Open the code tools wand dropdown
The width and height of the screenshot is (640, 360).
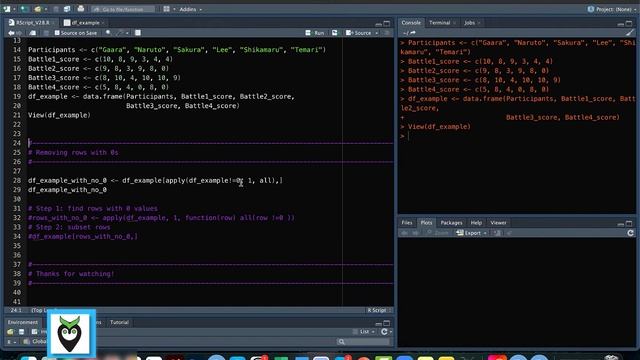point(122,33)
